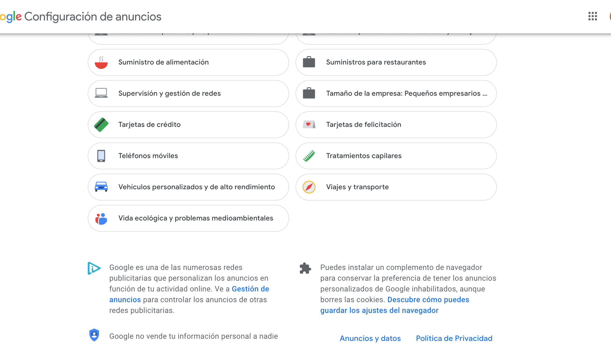This screenshot has height=364, width=611.
Task: Select Tamaño de la empresa category
Action: click(406, 94)
